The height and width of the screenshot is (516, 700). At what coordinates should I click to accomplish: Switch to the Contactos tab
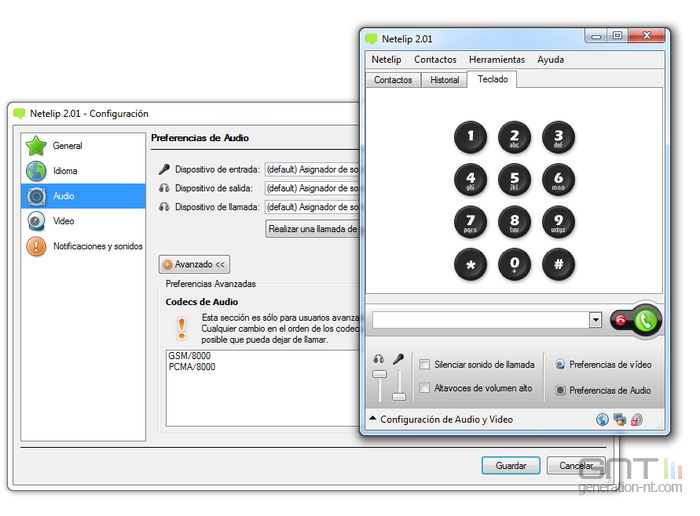coord(393,80)
